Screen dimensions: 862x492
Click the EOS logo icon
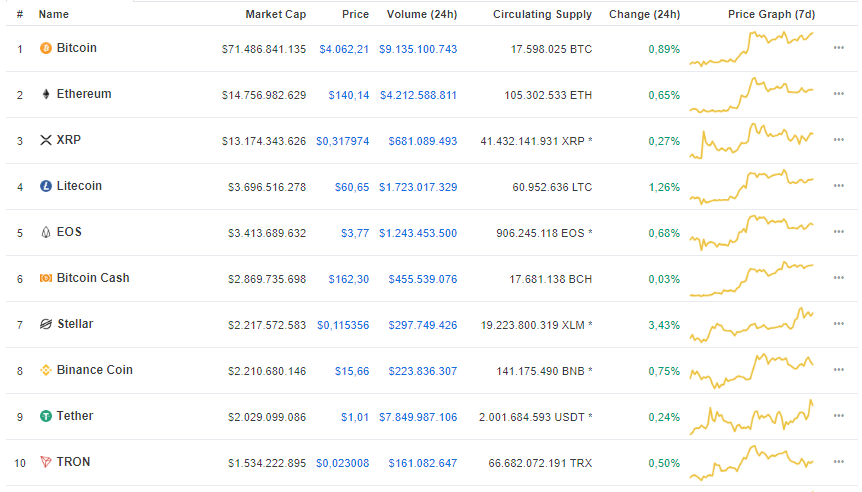click(x=46, y=232)
